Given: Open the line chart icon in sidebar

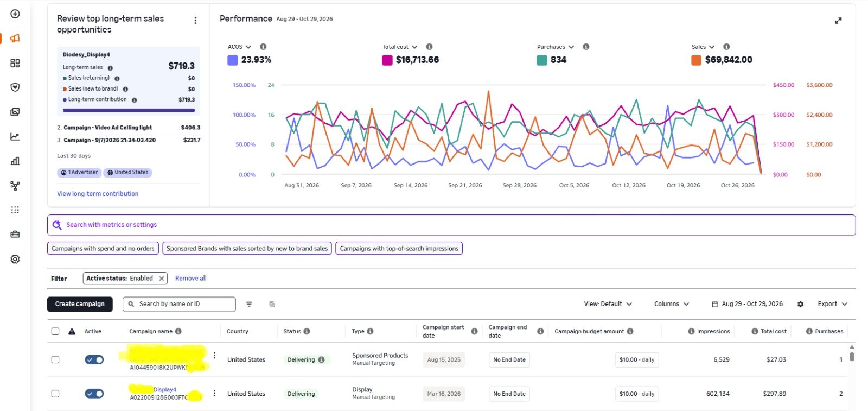Looking at the screenshot, I should point(15,136).
